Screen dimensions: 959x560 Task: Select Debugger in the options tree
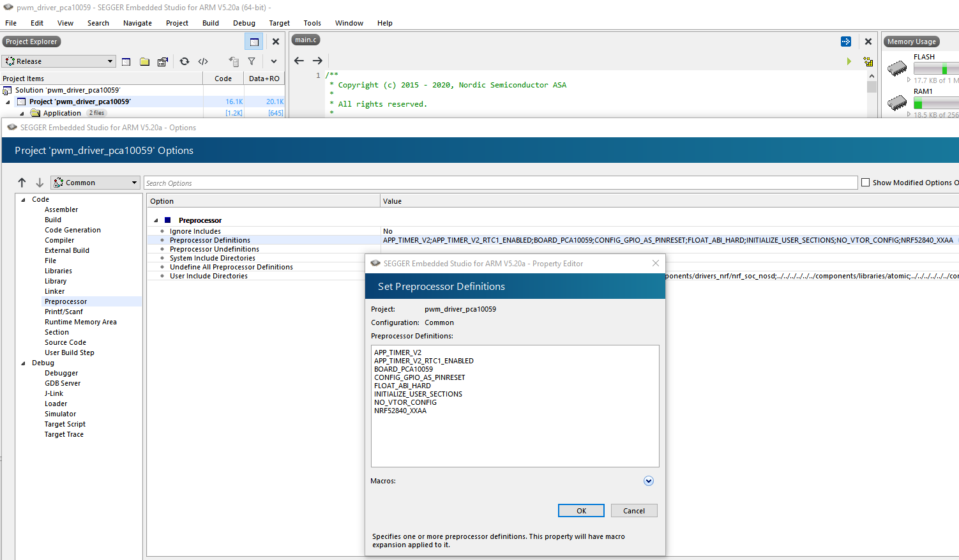click(61, 373)
